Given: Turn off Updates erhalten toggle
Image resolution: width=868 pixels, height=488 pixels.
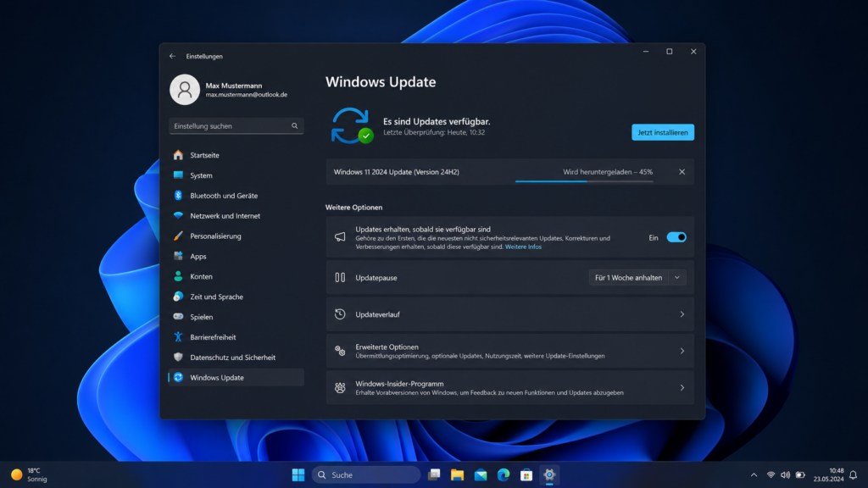Looking at the screenshot, I should point(676,237).
